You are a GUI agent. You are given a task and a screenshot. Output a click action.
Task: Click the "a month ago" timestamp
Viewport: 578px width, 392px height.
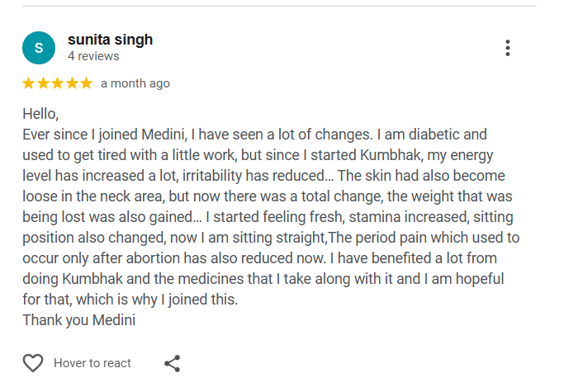click(135, 83)
